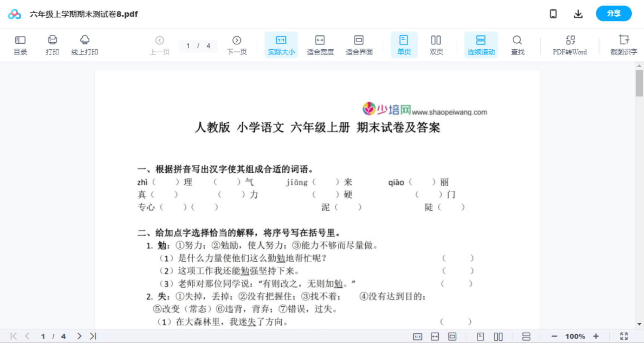The image size is (644, 343).
Task: Click the 分享 share button
Action: pos(614,13)
